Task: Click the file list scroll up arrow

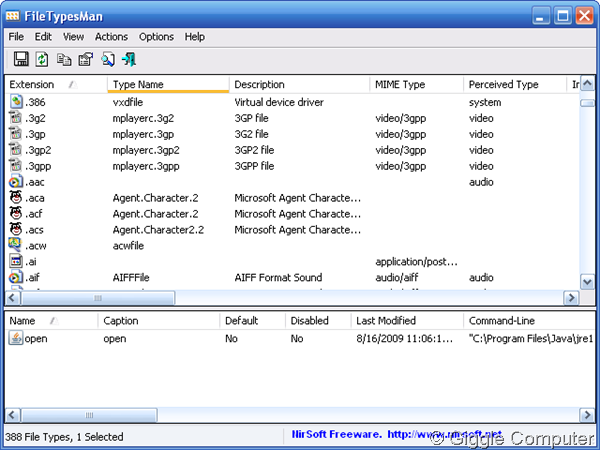Action: (587, 83)
